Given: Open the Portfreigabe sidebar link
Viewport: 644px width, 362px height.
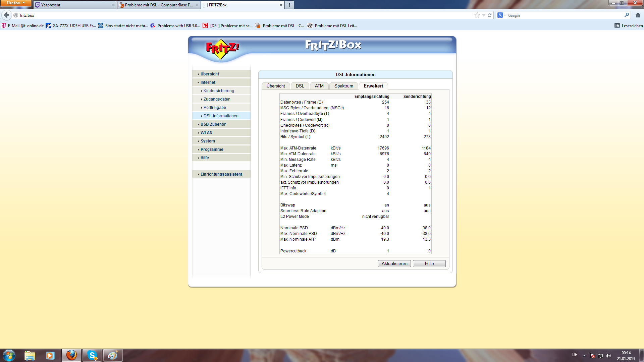Looking at the screenshot, I should pos(215,108).
